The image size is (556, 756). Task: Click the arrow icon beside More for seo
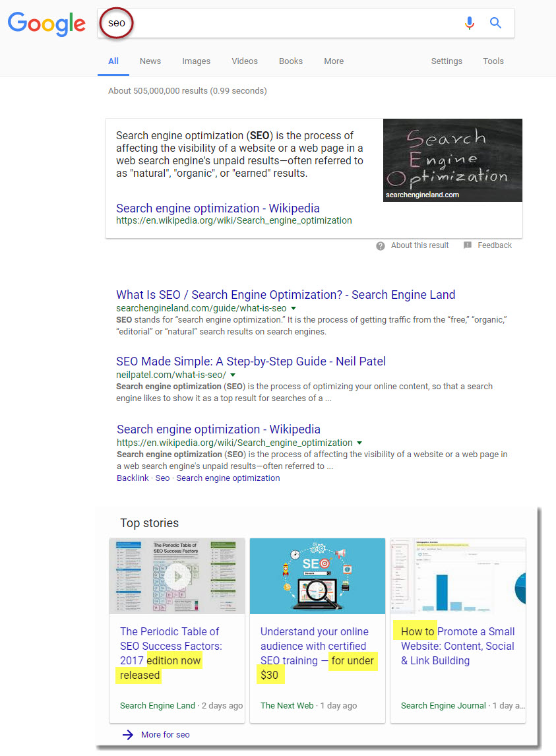pyautogui.click(x=128, y=734)
